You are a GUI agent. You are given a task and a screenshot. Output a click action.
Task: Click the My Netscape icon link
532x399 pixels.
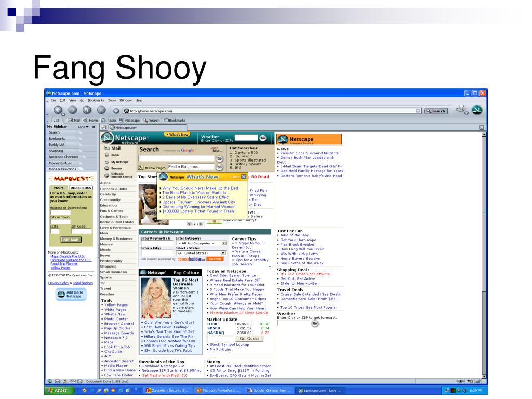coord(107,162)
